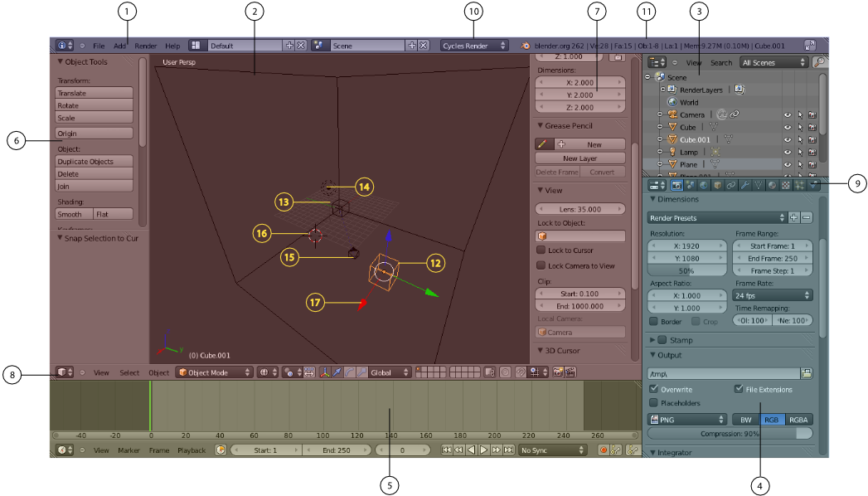Toggle snap magnet icon in 3D header
This screenshot has height=496, width=868.
coord(521,372)
